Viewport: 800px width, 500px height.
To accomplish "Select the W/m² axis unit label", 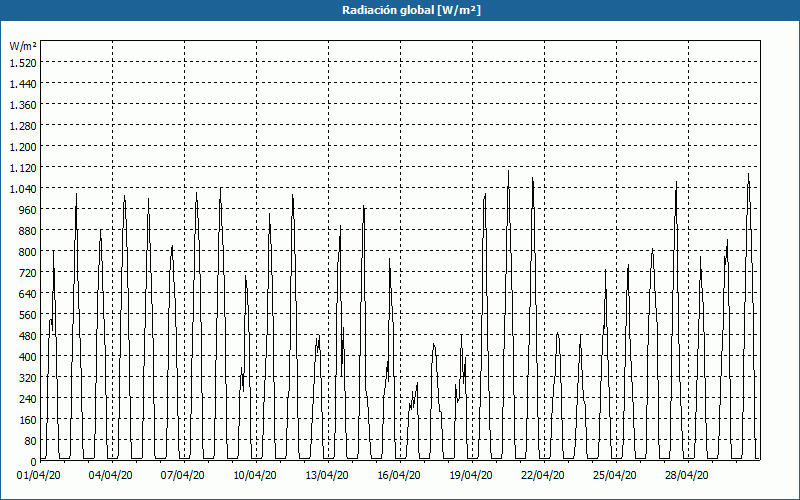I will click(x=23, y=46).
